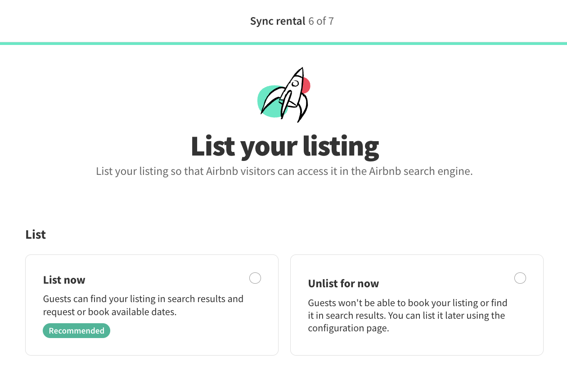Click the "List your listing" heading

click(x=284, y=146)
